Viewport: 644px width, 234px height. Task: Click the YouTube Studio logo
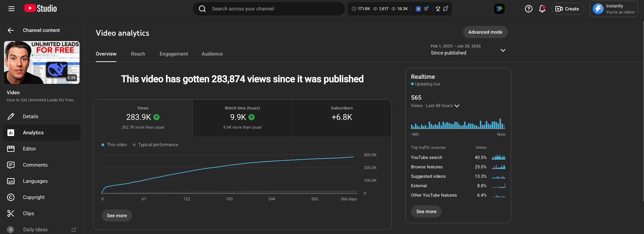point(40,8)
